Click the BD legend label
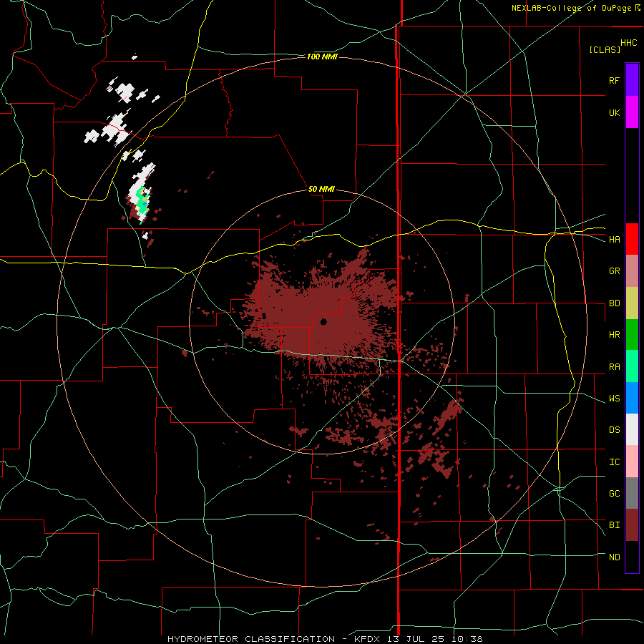The width and height of the screenshot is (644, 644). (615, 303)
